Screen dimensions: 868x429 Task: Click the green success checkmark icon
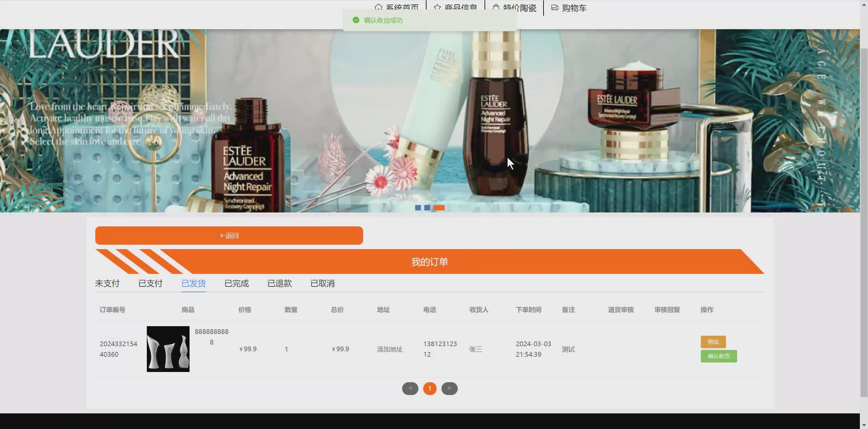coord(356,20)
